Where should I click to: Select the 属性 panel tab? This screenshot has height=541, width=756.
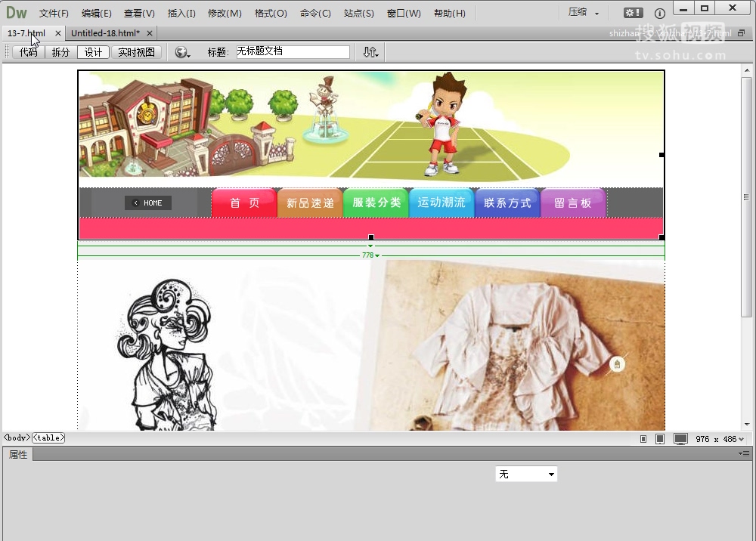(x=18, y=454)
